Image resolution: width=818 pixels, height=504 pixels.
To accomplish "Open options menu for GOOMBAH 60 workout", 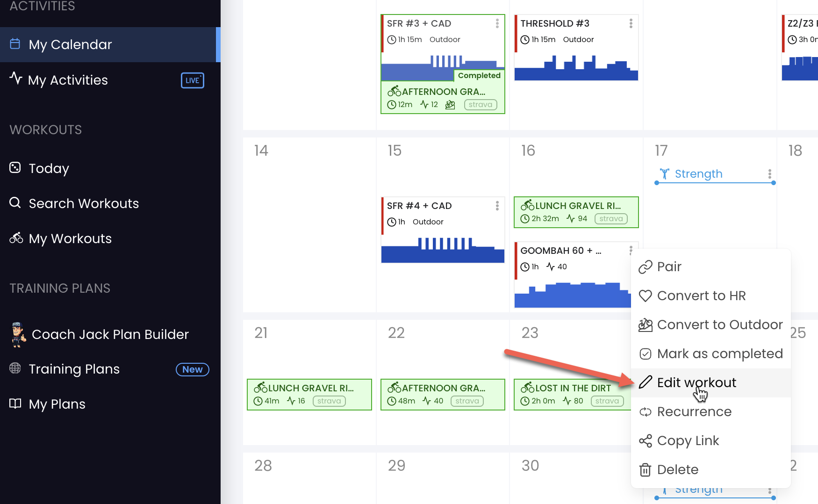I will pyautogui.click(x=631, y=250).
